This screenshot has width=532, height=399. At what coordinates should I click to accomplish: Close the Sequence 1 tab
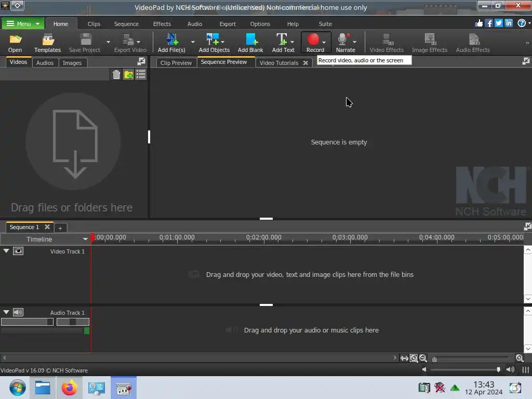point(47,227)
